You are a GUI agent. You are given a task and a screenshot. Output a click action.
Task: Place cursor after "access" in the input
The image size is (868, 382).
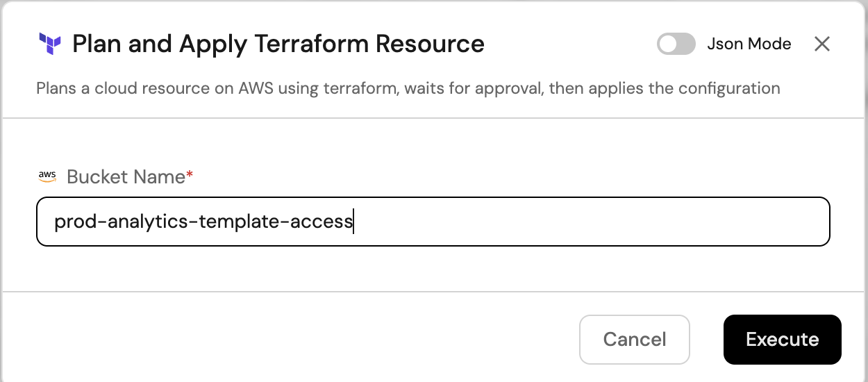point(353,222)
